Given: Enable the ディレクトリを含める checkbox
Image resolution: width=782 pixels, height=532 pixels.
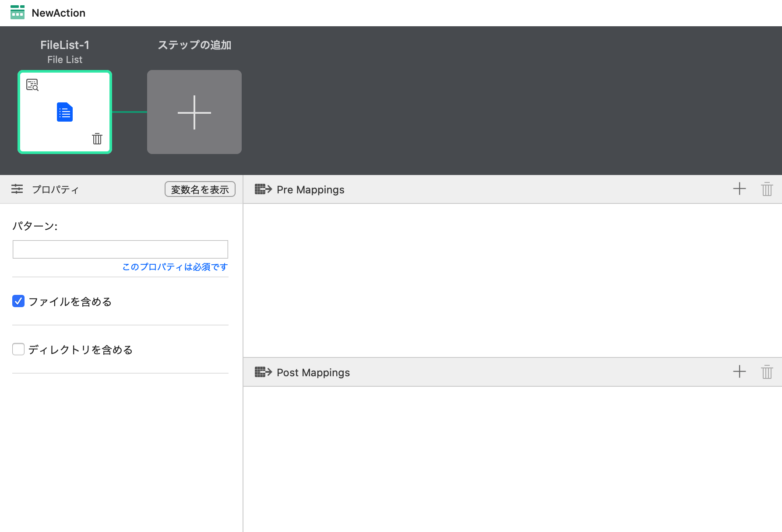Looking at the screenshot, I should (18, 349).
